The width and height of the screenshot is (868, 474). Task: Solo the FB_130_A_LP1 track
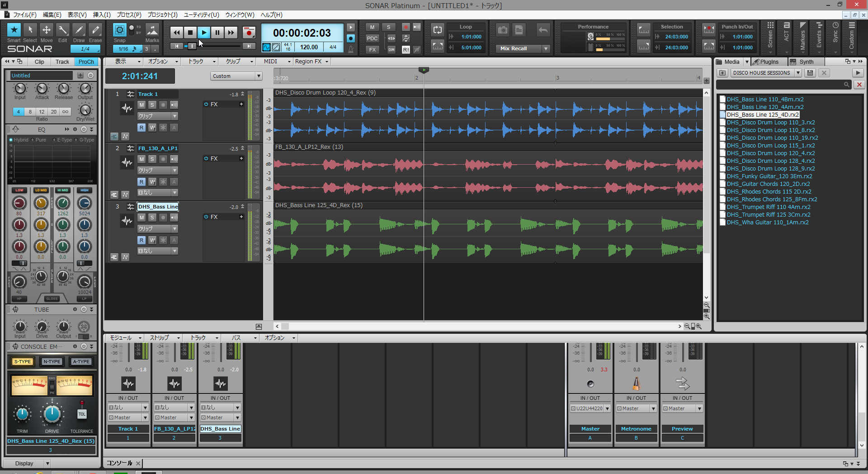tap(152, 159)
